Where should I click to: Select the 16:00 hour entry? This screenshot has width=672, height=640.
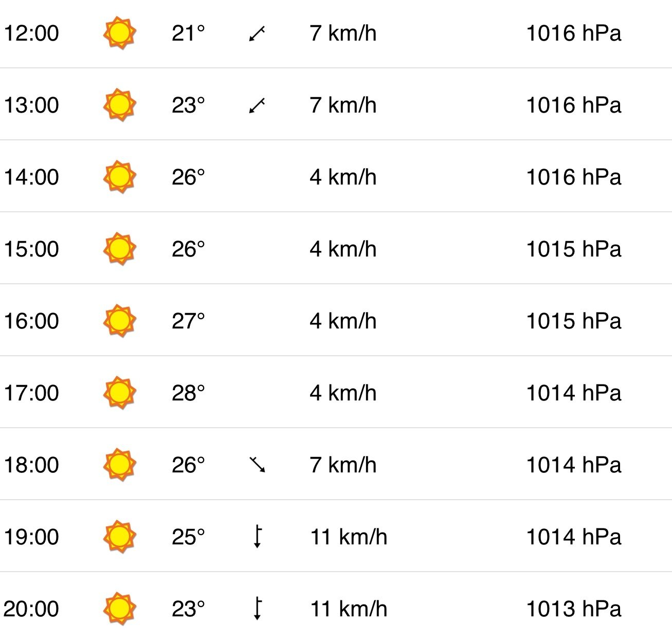coord(31,321)
